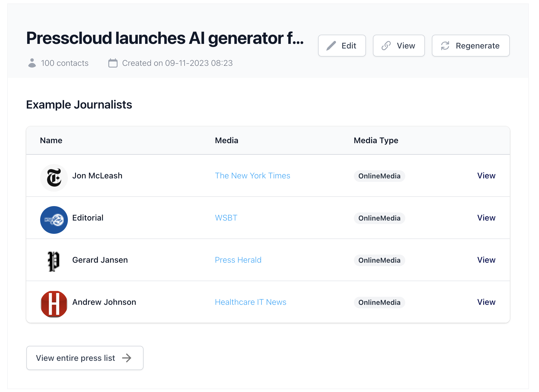Select the Name column header
539x392 pixels.
coord(51,140)
